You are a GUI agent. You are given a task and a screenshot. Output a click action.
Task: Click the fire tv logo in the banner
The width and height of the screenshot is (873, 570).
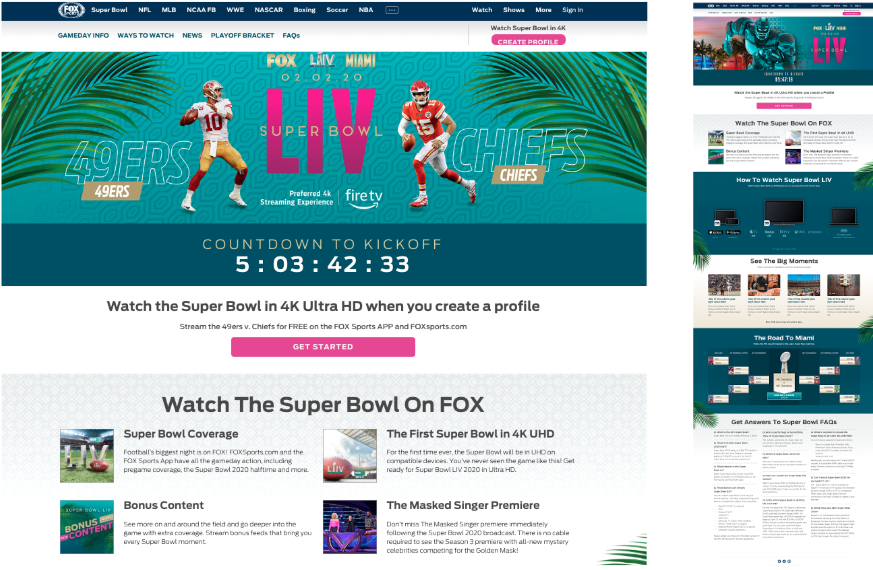pos(364,198)
